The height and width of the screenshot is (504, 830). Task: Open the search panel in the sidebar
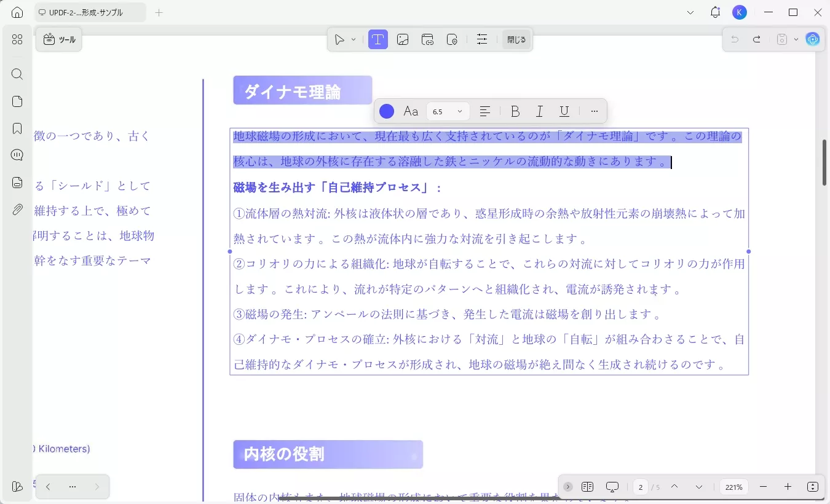[17, 74]
